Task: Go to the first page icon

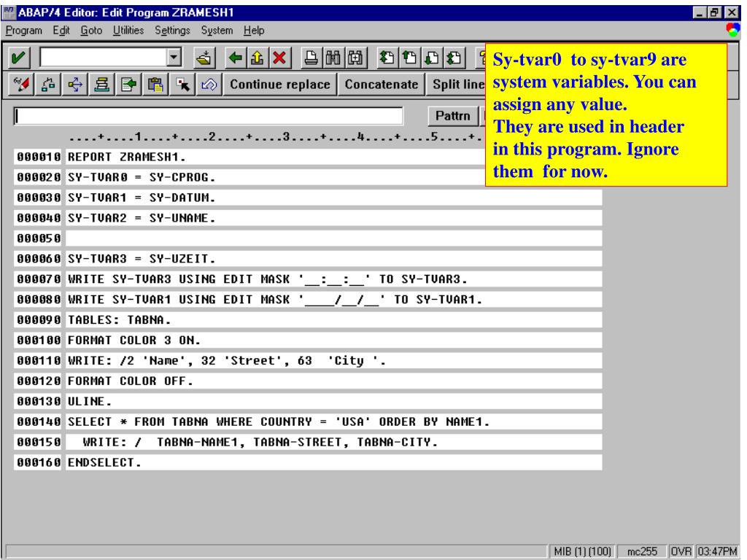Action: click(x=387, y=58)
